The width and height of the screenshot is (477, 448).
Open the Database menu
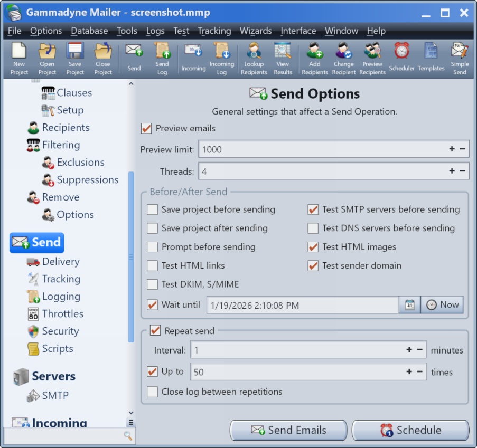point(89,31)
